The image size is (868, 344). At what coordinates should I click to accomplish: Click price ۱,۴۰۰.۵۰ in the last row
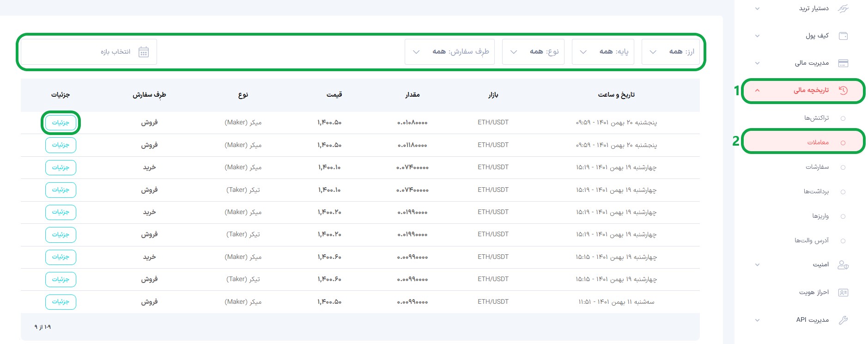(x=329, y=302)
